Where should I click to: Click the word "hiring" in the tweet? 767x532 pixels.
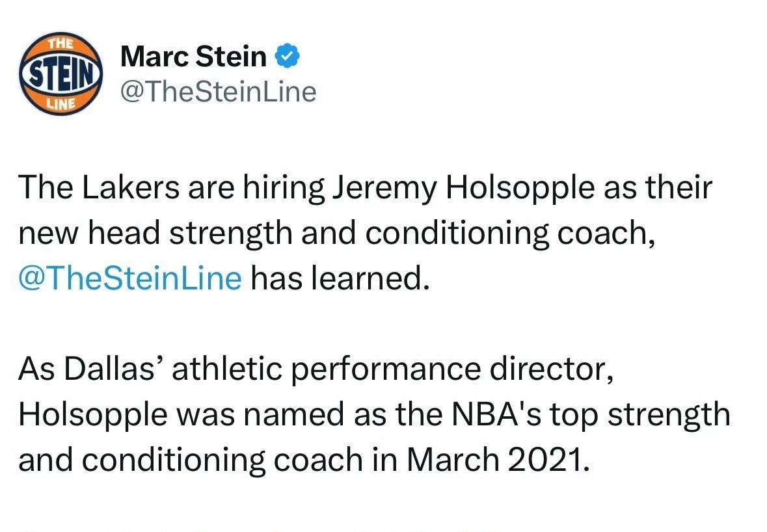283,189
